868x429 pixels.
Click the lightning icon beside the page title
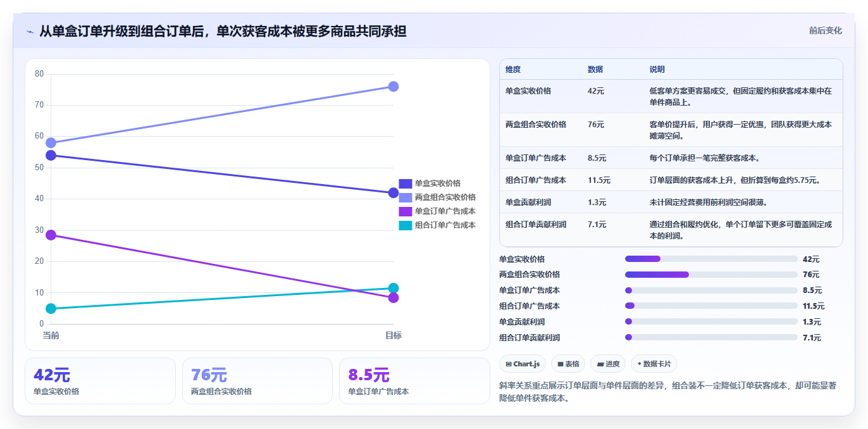(x=30, y=32)
